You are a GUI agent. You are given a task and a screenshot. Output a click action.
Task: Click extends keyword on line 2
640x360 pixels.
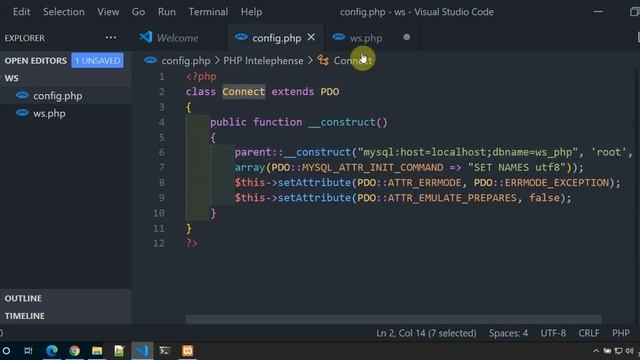[293, 91]
